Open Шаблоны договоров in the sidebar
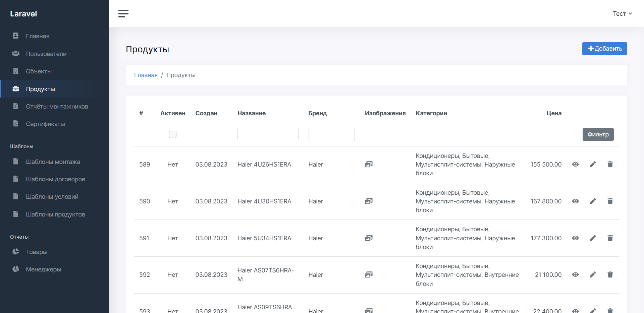This screenshot has height=313, width=644. coord(55,179)
